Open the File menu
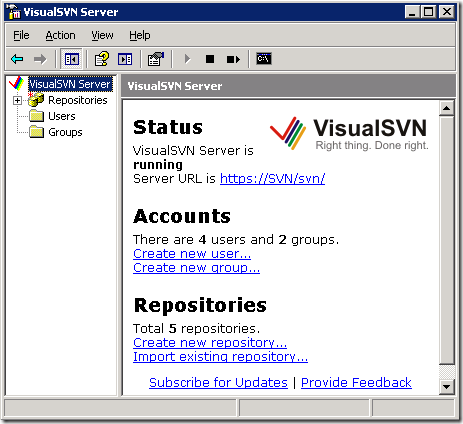 coord(21,35)
